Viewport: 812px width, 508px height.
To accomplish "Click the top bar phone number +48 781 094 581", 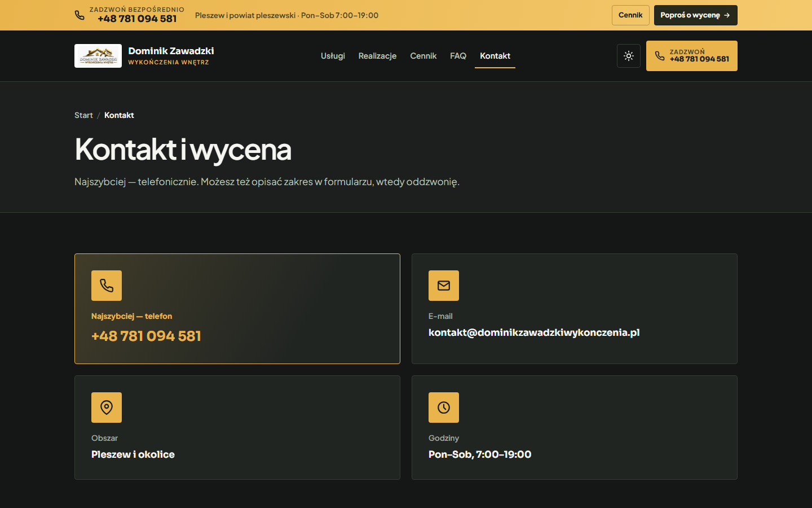I will click(137, 19).
